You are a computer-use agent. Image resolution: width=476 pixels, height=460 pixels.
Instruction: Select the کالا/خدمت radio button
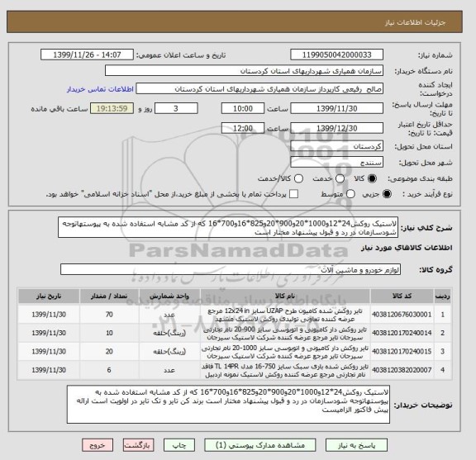pos(298,178)
